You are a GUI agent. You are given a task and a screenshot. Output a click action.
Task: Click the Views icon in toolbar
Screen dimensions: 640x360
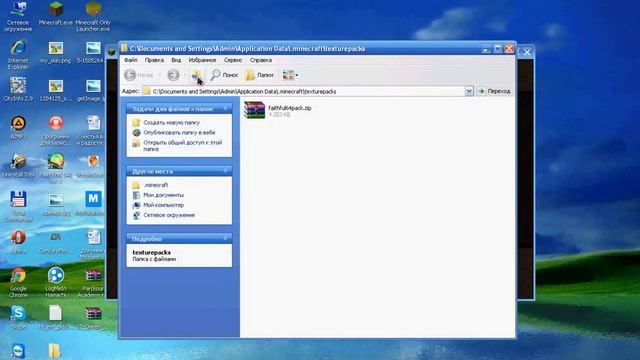(288, 75)
